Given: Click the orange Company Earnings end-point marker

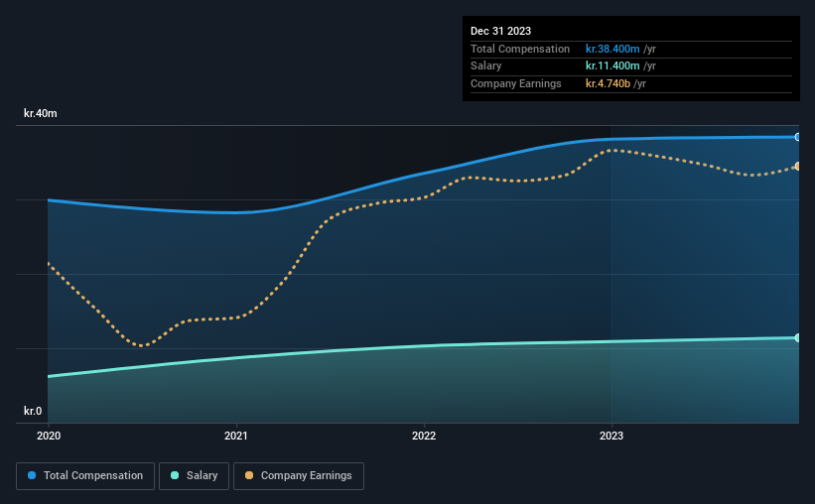Looking at the screenshot, I should coord(798,167).
